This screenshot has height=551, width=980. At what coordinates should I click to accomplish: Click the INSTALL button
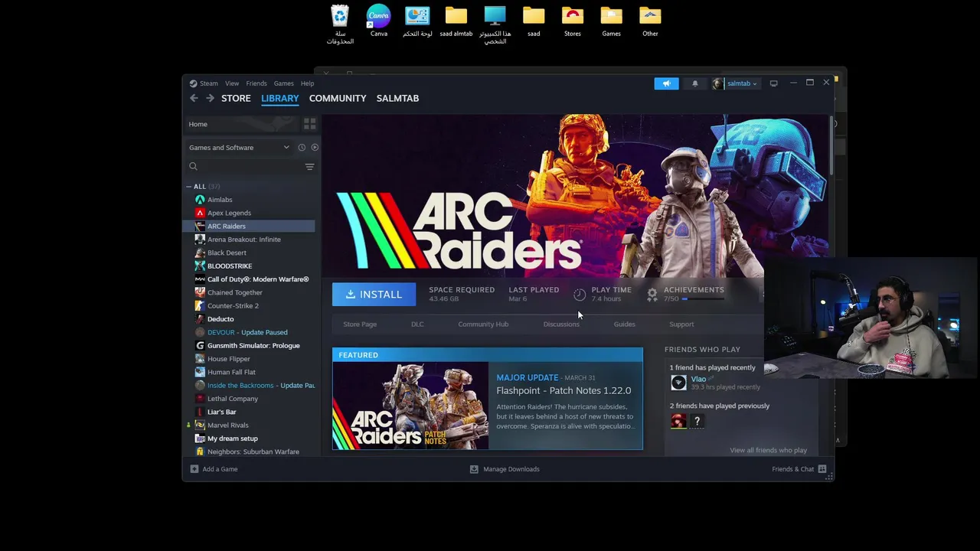pyautogui.click(x=374, y=295)
